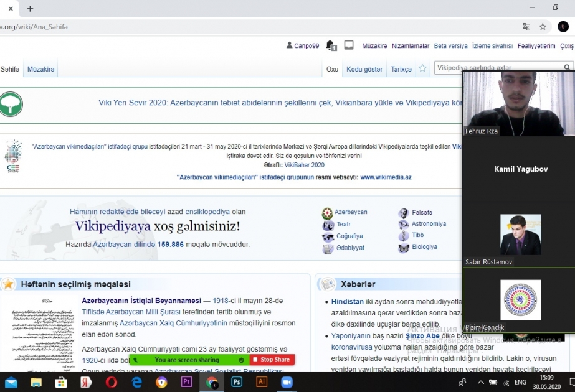Click the Ədəbiyyat portal icon
This screenshot has width=575, height=392.
328,248
